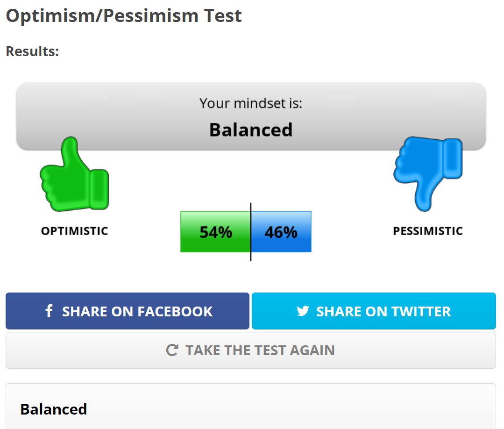Viewport: 504px width, 429px height.
Task: Click the PESSIMISTIC label under the thumbs-down
Action: coord(428,231)
